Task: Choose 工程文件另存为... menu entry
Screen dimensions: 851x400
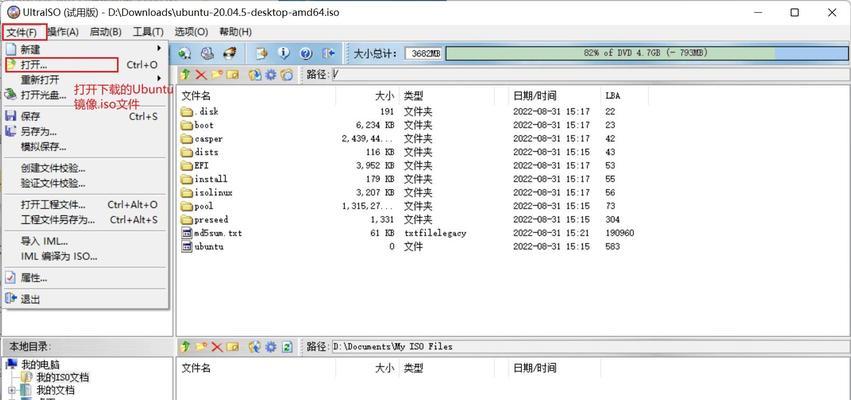Action: 85,220
